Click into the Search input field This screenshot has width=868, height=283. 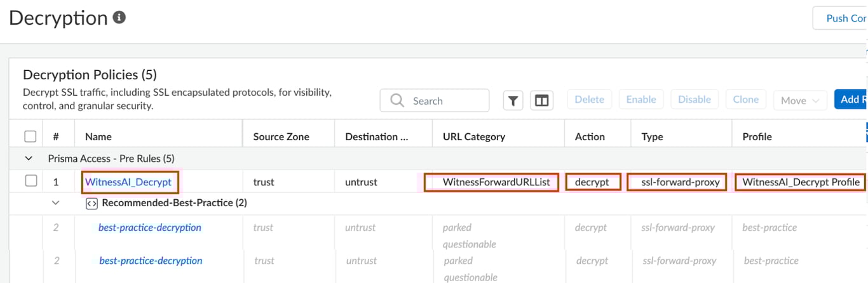(x=446, y=101)
